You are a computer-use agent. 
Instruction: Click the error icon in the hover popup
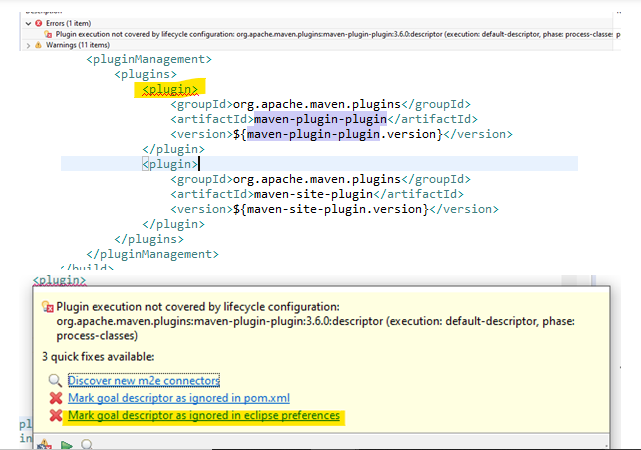[48, 307]
